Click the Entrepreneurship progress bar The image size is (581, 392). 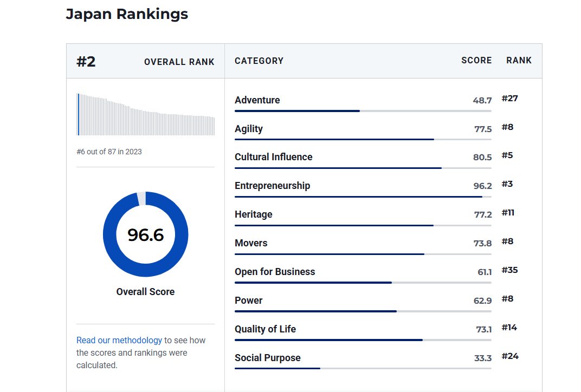pos(363,197)
